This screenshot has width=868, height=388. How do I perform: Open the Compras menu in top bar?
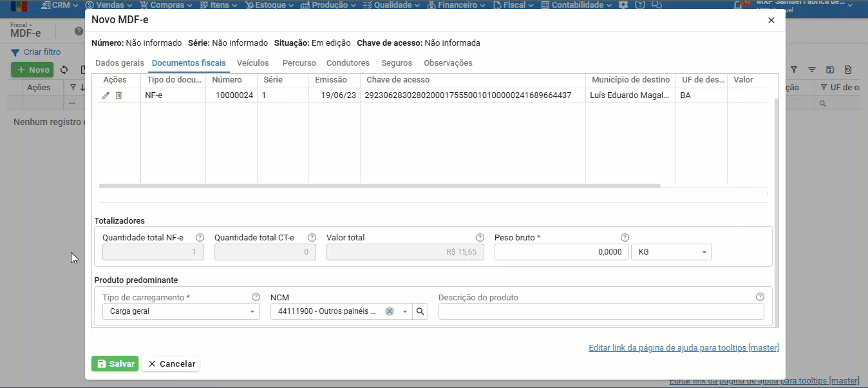coord(166,5)
